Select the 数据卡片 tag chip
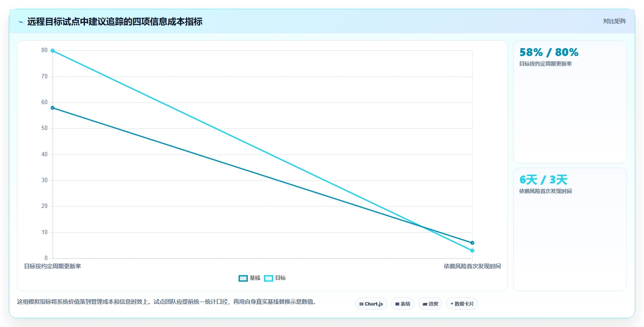644x327 pixels. click(x=462, y=304)
